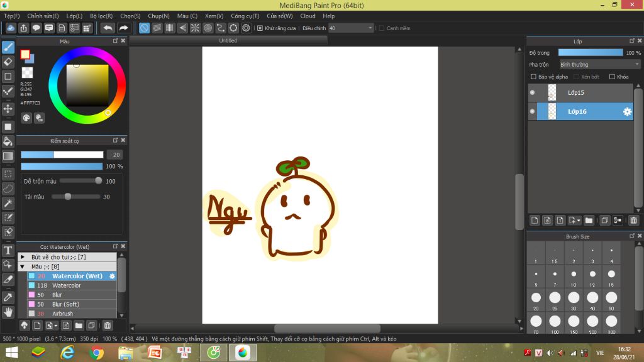Click VIE language indicator in tray

[600, 353]
